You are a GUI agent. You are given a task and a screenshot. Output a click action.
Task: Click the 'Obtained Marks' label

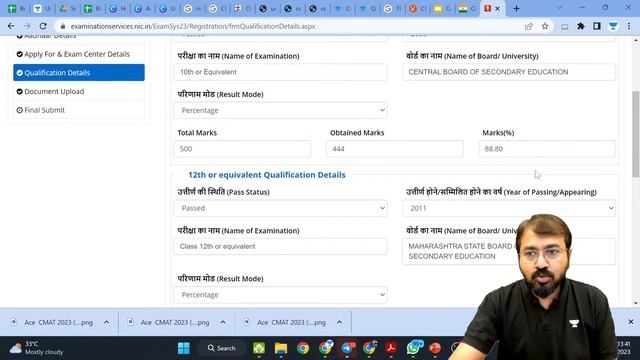[x=357, y=133]
